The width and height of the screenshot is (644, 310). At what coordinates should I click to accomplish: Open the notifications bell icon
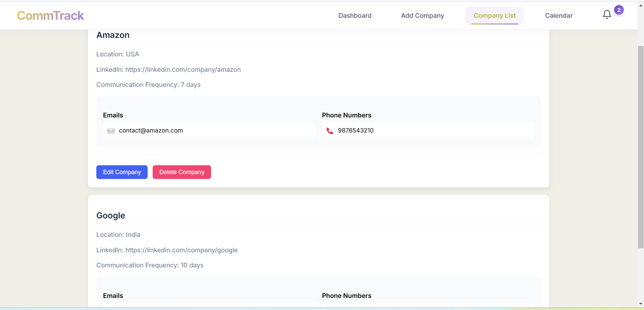pyautogui.click(x=607, y=14)
